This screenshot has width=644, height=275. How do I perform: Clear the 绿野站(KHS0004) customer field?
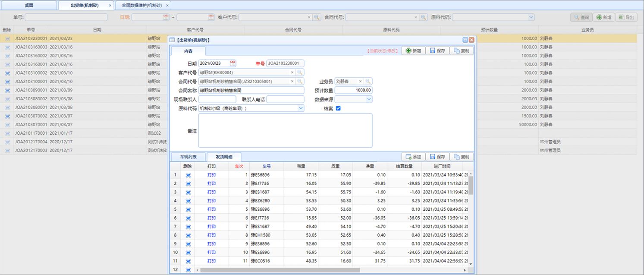tap(292, 73)
